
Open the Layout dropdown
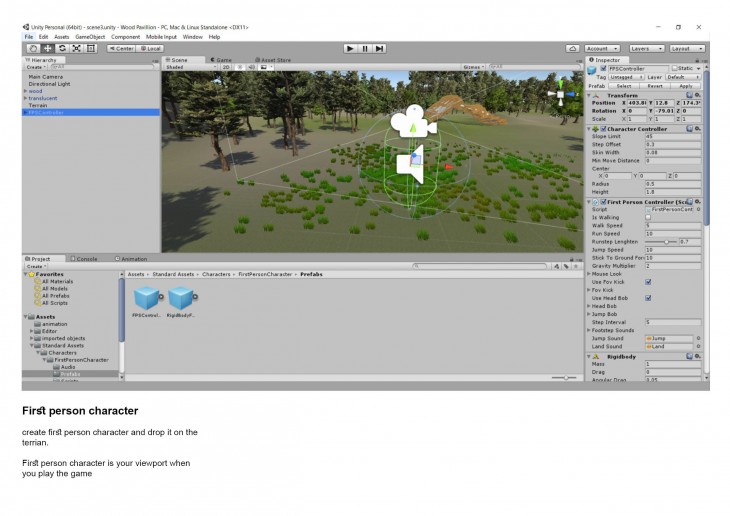686,48
